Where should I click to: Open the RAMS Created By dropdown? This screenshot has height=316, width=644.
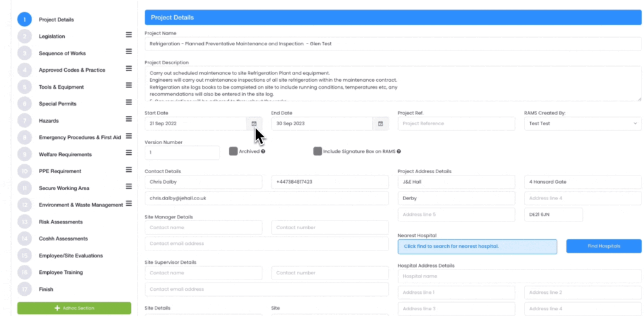click(x=583, y=123)
